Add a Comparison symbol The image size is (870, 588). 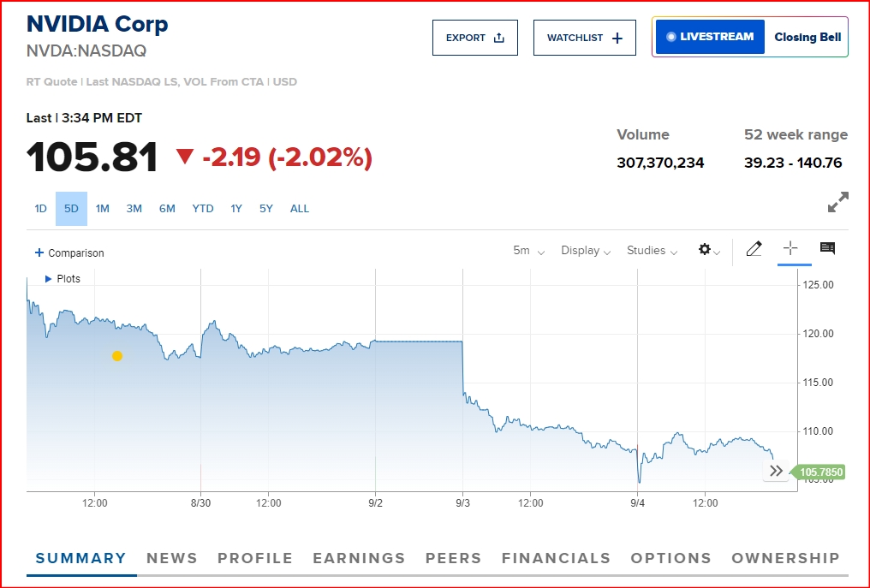pos(69,253)
